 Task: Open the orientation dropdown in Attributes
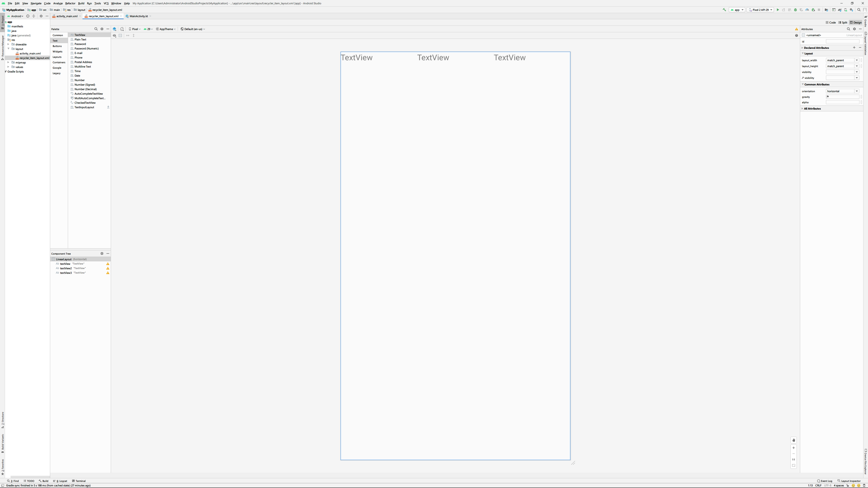[856, 91]
